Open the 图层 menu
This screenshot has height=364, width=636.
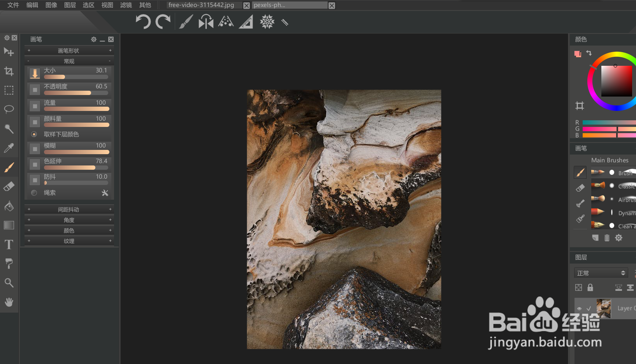[70, 5]
